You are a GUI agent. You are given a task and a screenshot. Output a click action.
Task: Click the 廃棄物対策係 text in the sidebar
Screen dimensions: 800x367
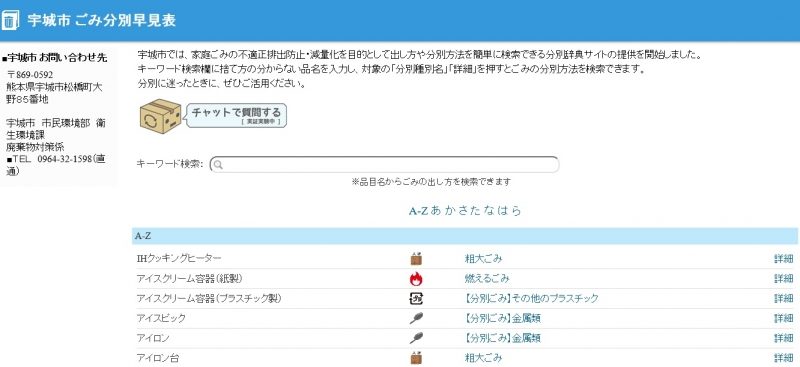[x=35, y=147]
